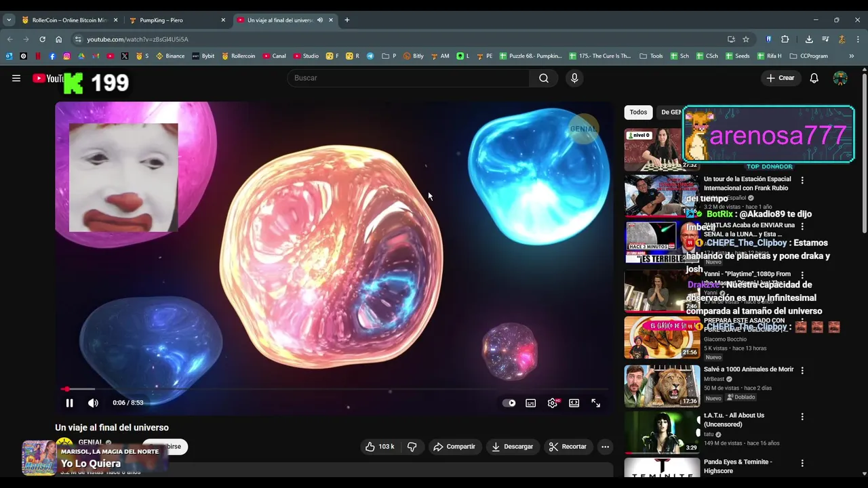868x488 pixels.
Task: Switch to PumpKing – Piero tab
Action: click(177, 20)
